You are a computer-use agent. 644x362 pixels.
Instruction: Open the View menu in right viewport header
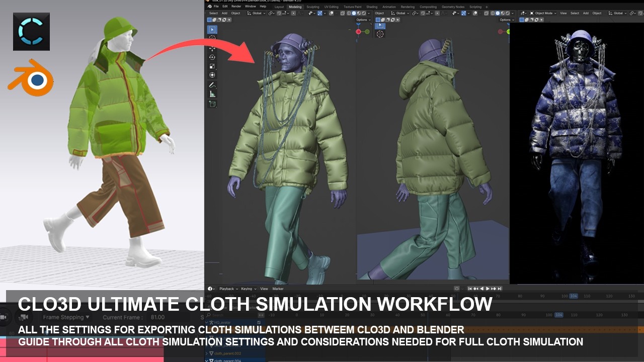(x=563, y=13)
